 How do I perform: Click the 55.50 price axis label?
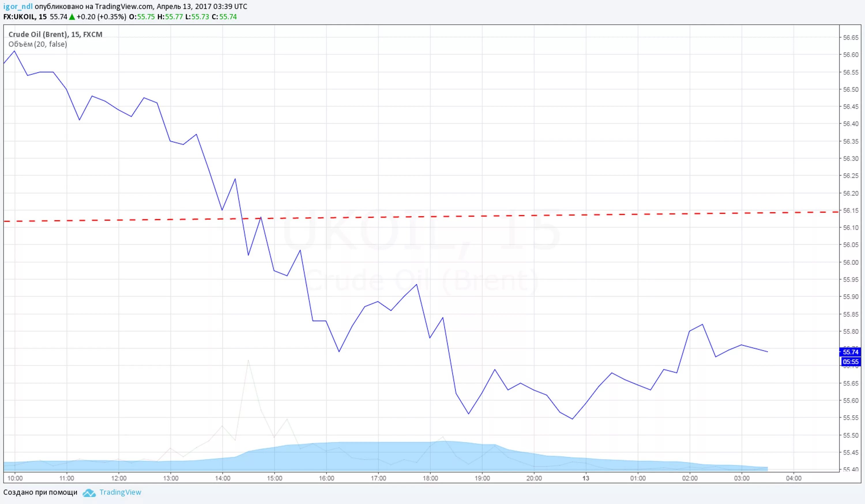tap(851, 435)
